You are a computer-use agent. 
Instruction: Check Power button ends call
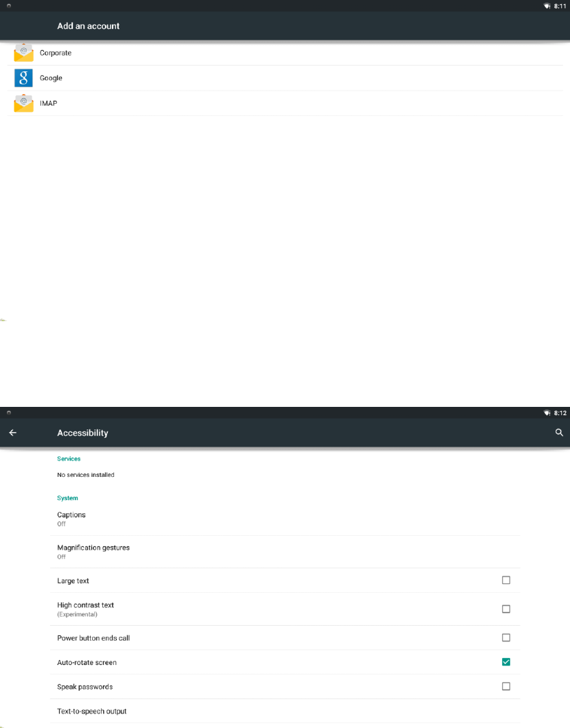[x=506, y=638]
